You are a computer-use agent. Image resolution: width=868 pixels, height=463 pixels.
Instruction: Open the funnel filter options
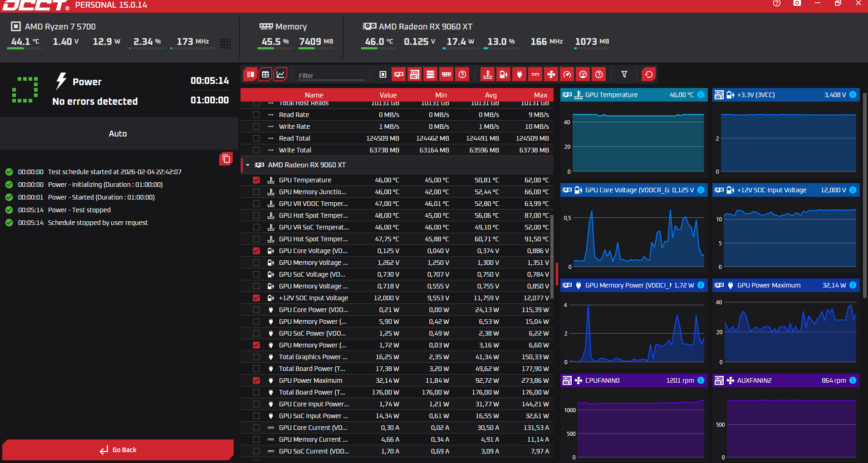(x=624, y=74)
